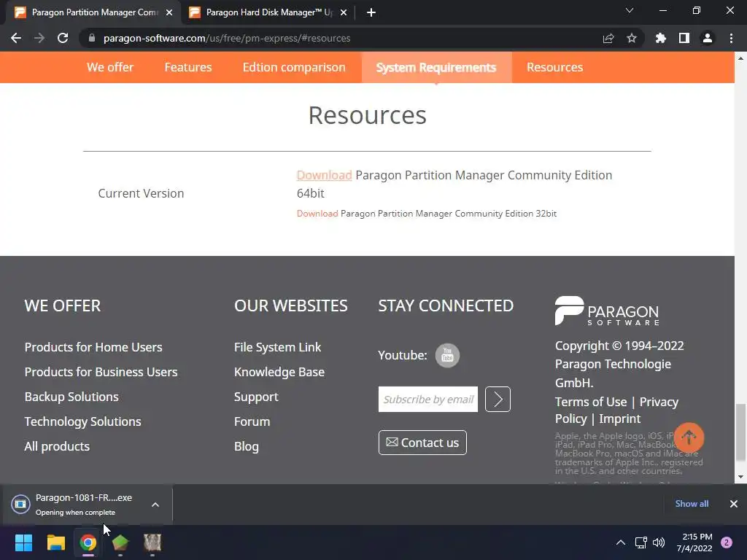
Task: Open the Imprint link
Action: coord(619,419)
